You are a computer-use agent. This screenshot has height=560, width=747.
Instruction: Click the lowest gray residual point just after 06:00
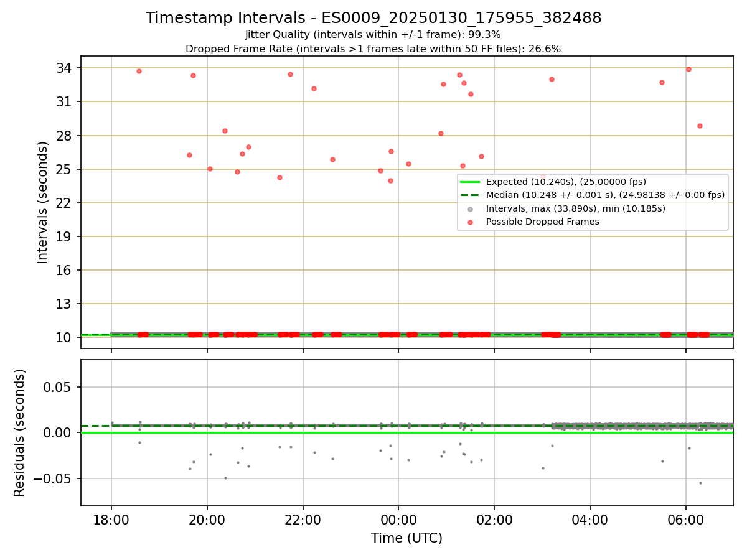(700, 483)
